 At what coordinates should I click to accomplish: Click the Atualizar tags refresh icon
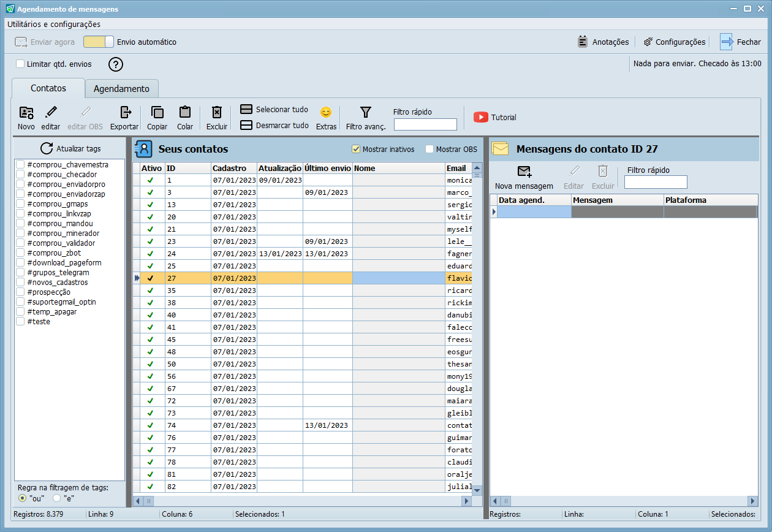47,148
